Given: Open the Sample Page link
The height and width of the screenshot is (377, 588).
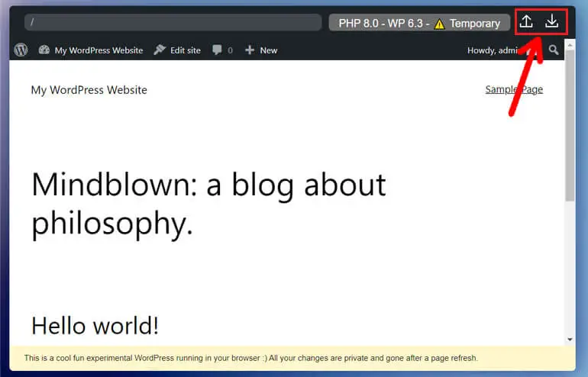Looking at the screenshot, I should click(514, 89).
